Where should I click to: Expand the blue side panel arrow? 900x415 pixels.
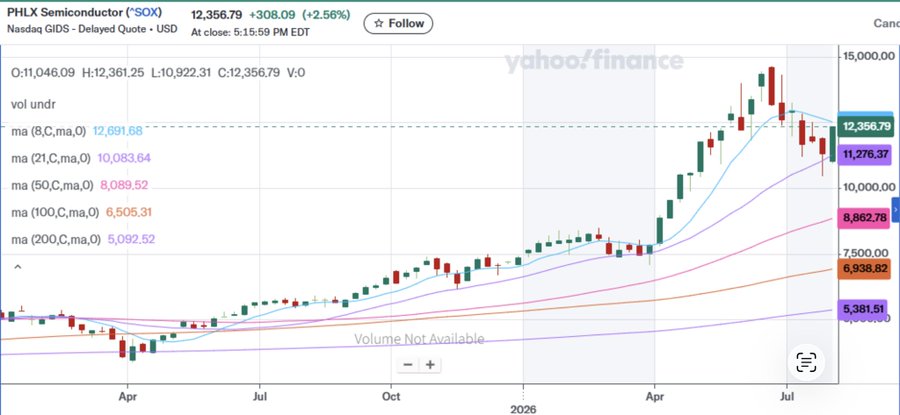click(896, 210)
